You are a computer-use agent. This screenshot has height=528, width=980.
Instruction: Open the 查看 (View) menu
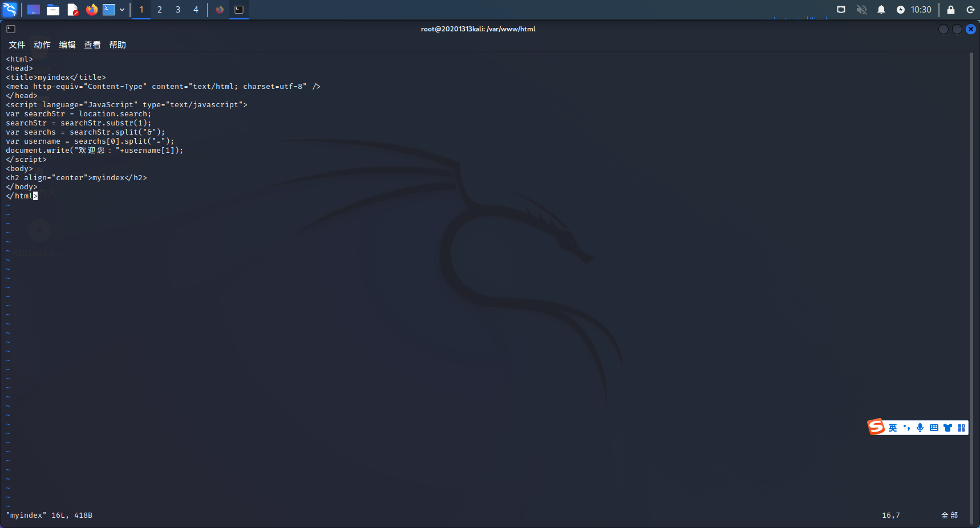pyautogui.click(x=92, y=45)
